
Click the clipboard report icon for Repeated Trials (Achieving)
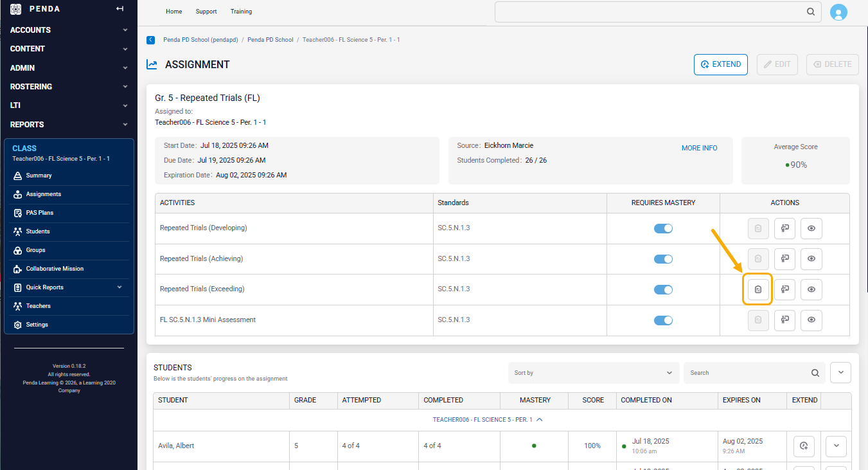[758, 258]
